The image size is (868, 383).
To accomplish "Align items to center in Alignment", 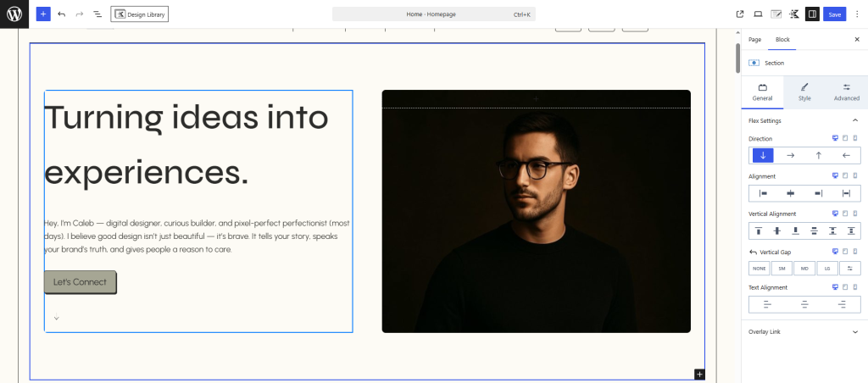I will coord(791,193).
